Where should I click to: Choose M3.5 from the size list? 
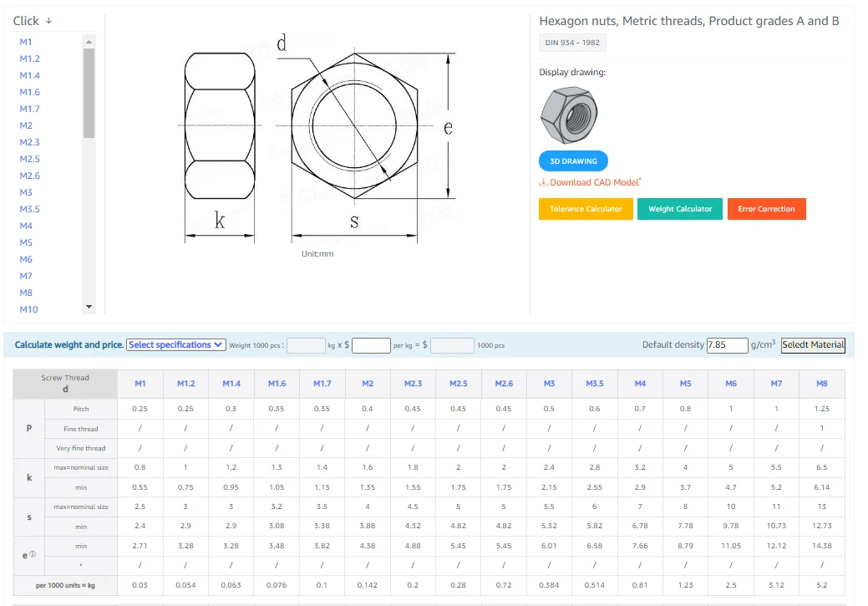29,209
